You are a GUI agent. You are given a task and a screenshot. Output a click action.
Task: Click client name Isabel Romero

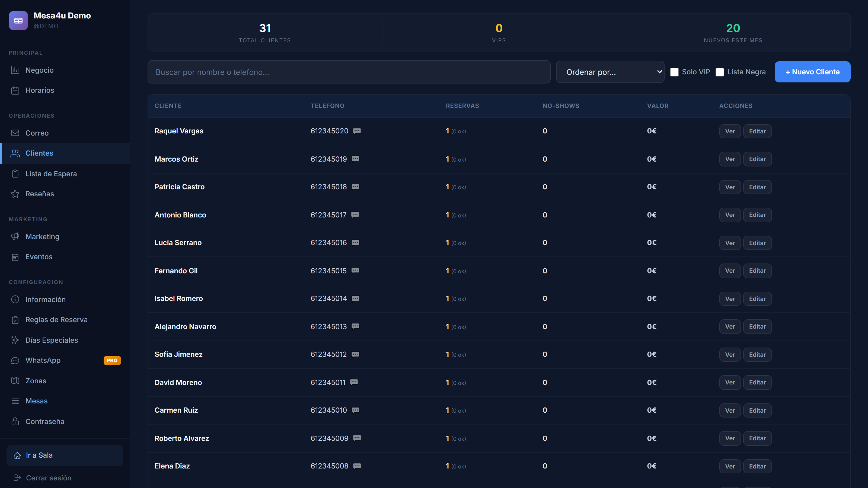click(x=178, y=299)
